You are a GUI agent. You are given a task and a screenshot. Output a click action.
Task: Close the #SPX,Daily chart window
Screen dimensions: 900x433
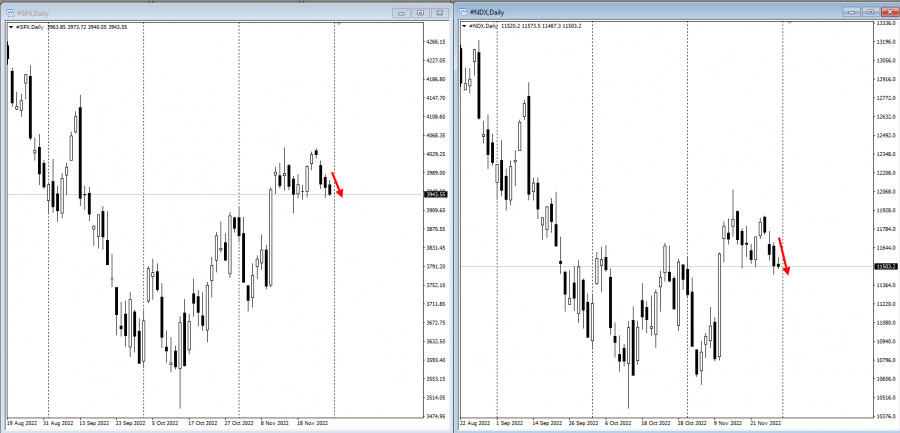(440, 13)
